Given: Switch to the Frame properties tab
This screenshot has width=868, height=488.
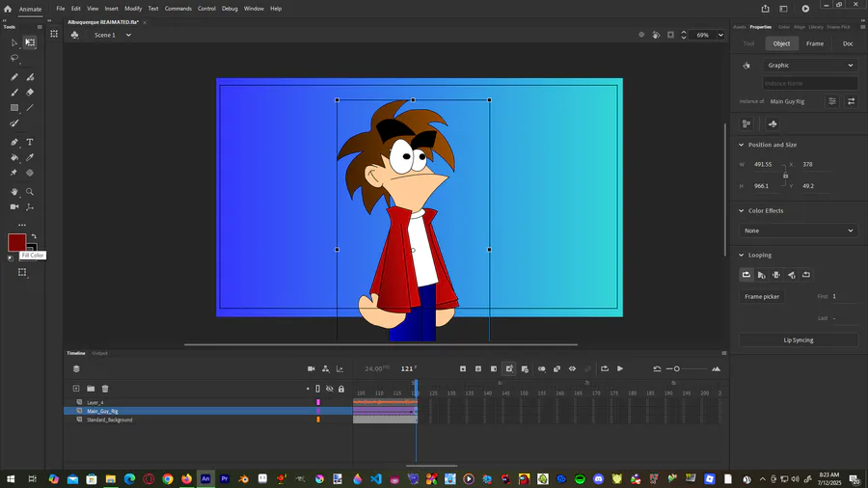Looking at the screenshot, I should click(x=815, y=43).
